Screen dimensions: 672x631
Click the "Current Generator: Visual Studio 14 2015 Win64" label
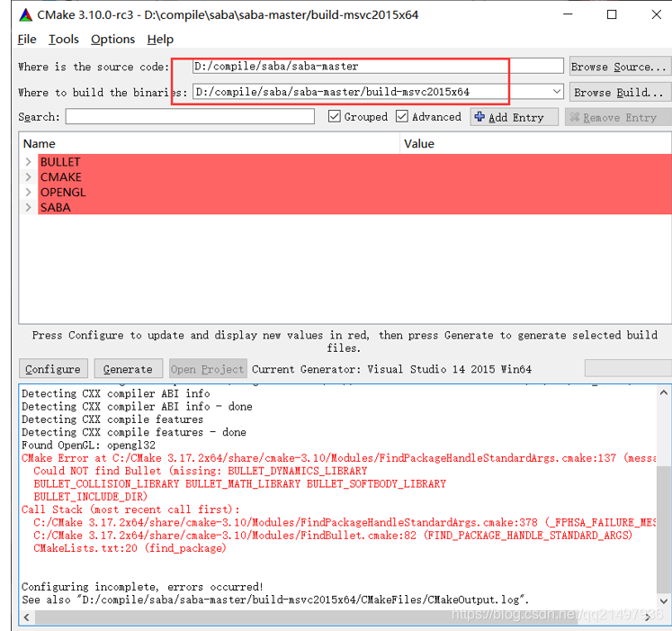pos(391,369)
